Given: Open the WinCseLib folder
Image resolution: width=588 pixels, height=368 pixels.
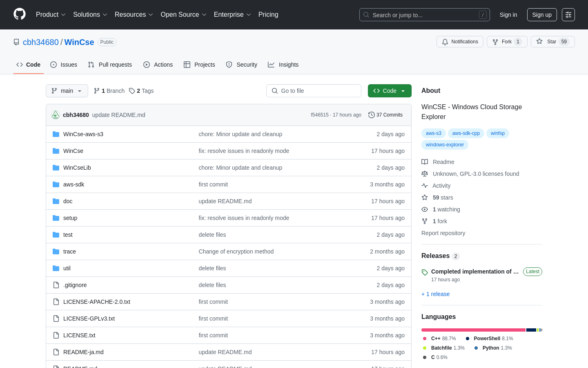Looking at the screenshot, I should (x=77, y=168).
